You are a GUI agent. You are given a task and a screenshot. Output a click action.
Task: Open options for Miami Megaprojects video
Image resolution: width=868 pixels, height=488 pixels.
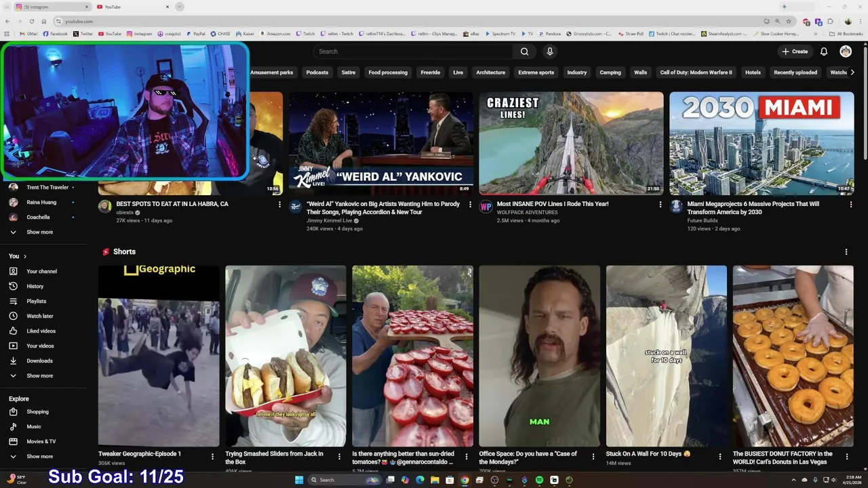pyautogui.click(x=850, y=204)
